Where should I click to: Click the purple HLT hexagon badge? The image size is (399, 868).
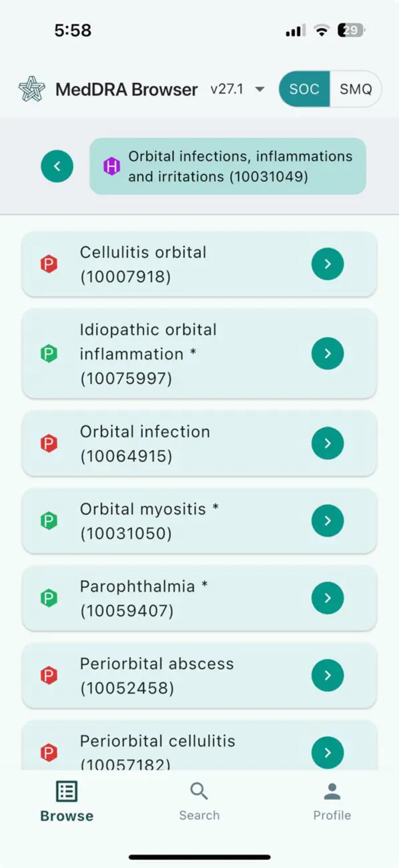tap(111, 166)
